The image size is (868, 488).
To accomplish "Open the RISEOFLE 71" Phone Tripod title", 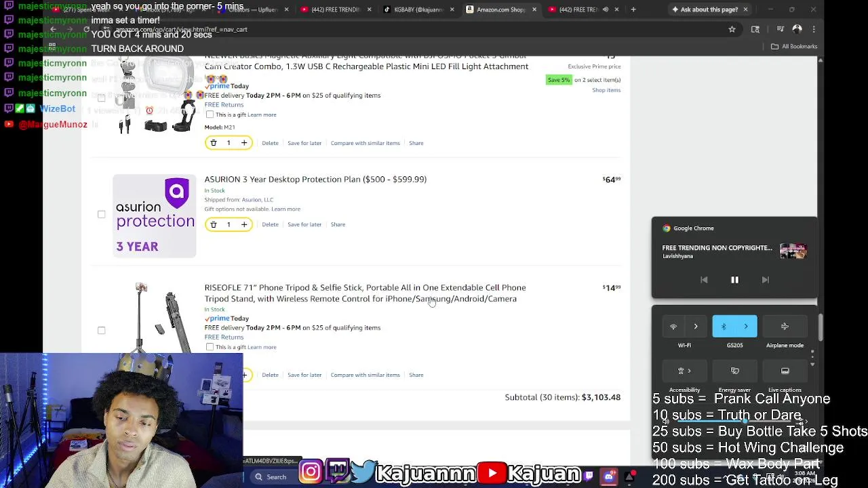I will click(x=365, y=293).
